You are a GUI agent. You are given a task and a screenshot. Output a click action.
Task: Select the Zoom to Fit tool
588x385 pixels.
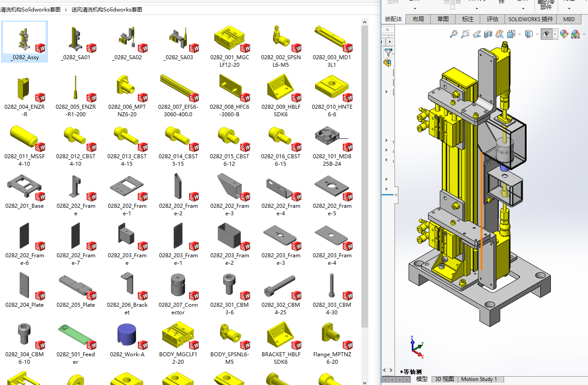point(454,34)
